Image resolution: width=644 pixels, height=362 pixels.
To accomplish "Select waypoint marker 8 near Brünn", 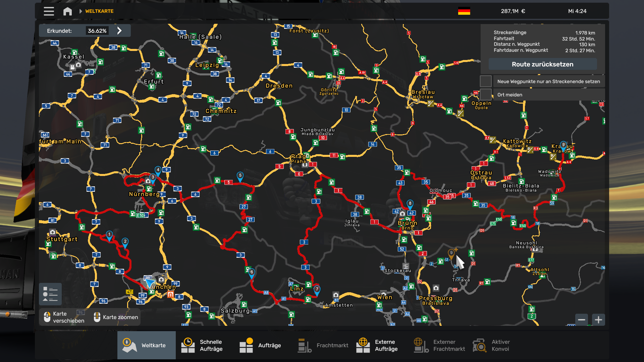I will tap(410, 204).
